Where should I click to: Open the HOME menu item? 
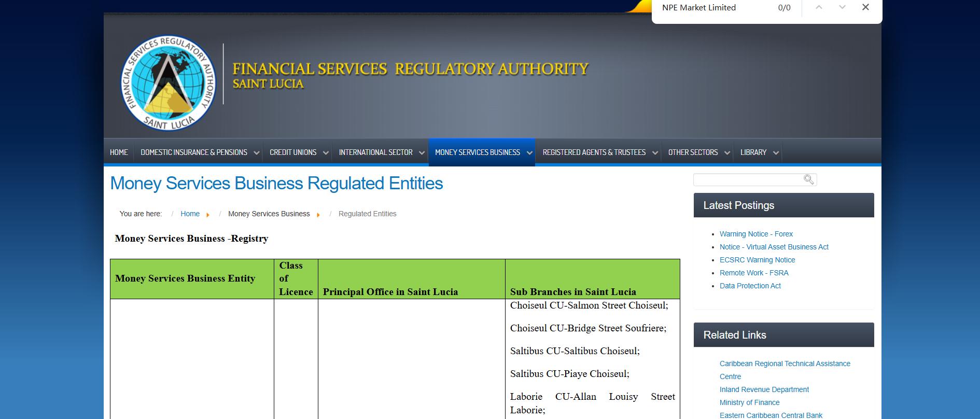(119, 152)
